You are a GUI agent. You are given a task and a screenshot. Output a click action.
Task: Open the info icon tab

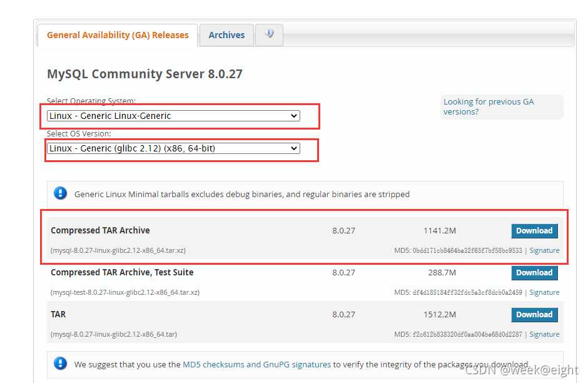tap(269, 34)
